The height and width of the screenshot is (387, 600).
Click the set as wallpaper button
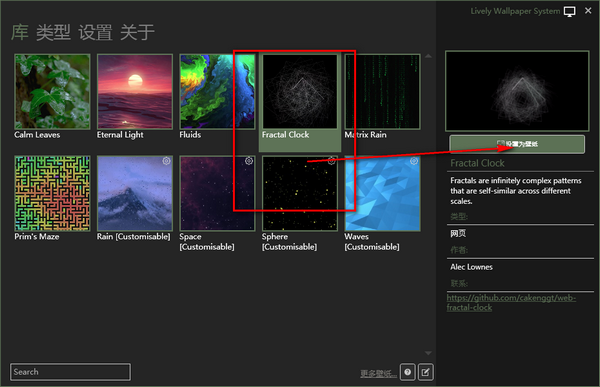(x=517, y=144)
